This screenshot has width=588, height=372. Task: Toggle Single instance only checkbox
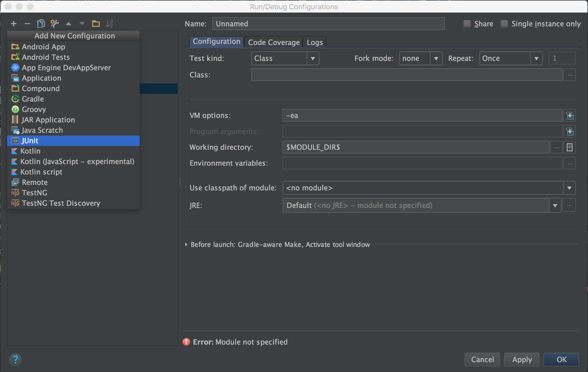[504, 24]
